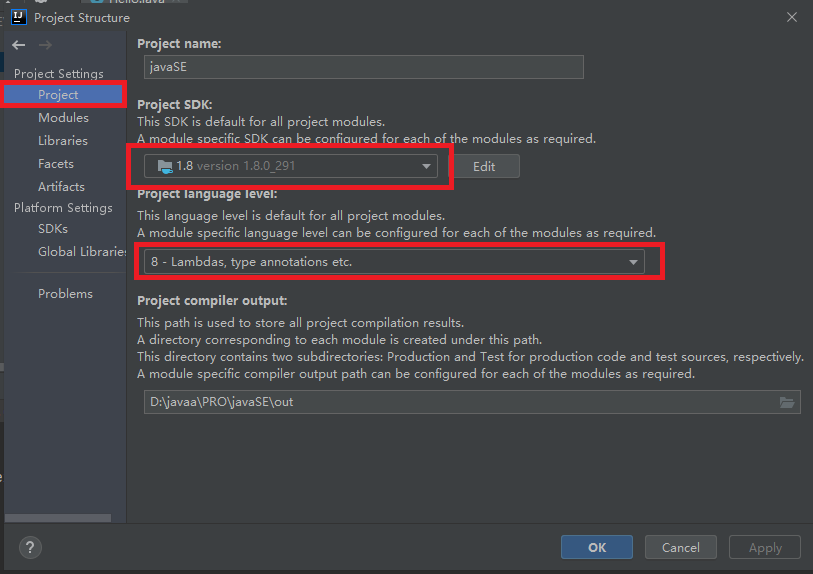Show the Problems section

tap(65, 294)
